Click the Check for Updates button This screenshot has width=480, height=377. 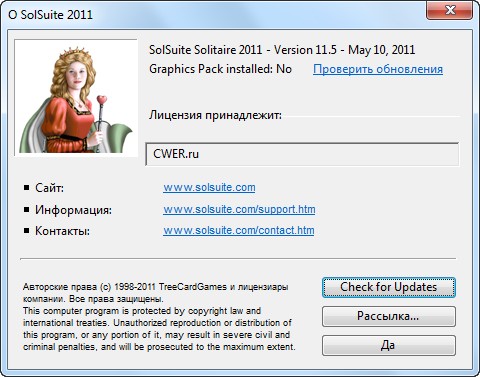click(389, 287)
